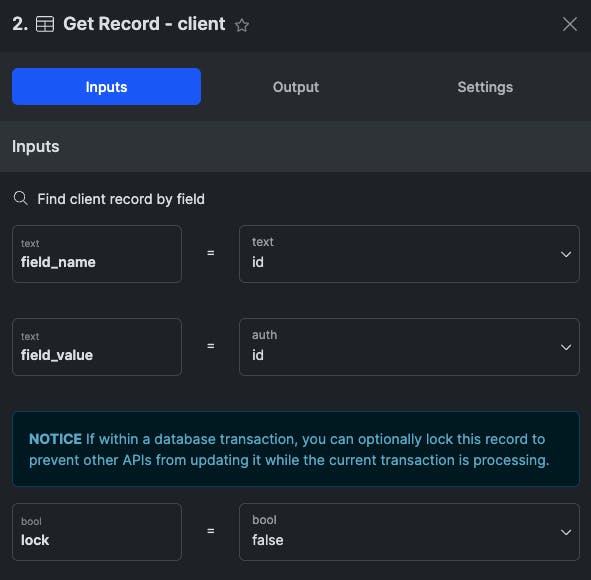591x580 pixels.
Task: Click the table icon beside Get Record
Action: click(x=45, y=24)
